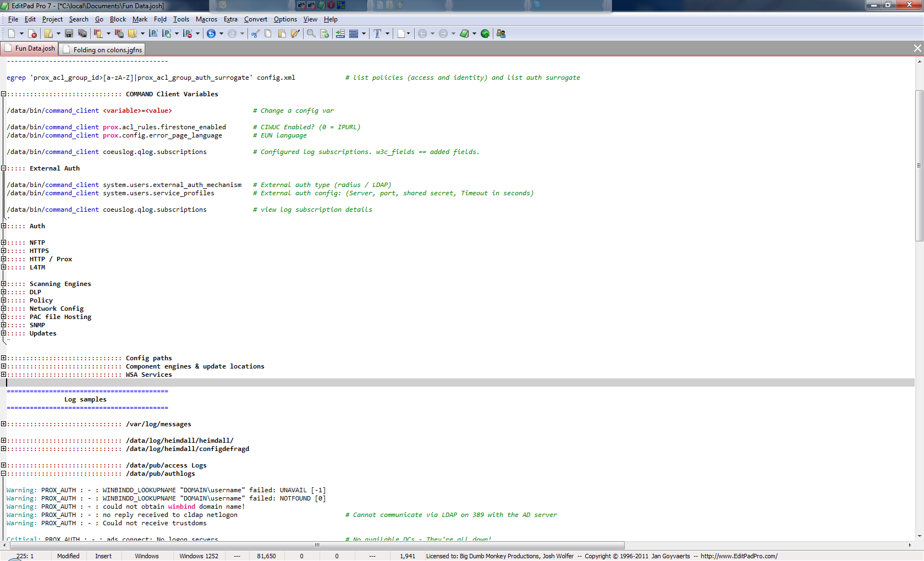Viewport: 924px width, 561px height.
Task: Collapse the External Auth fold
Action: (3, 168)
